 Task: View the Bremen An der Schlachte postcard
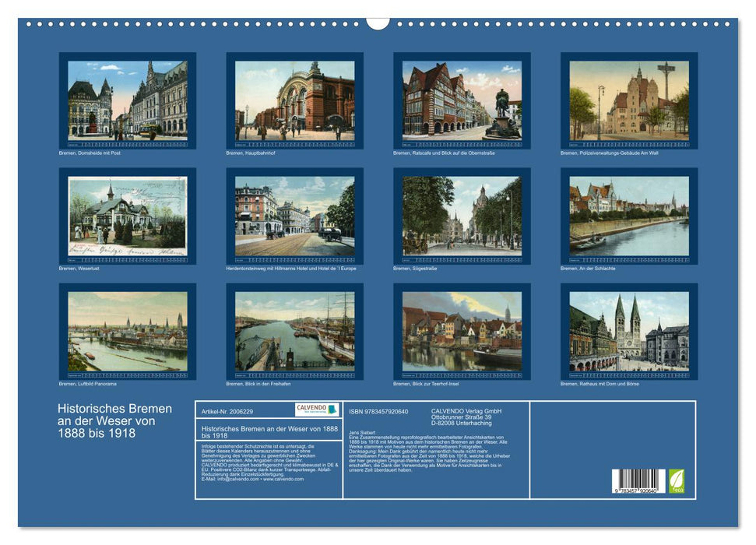pos(631,216)
